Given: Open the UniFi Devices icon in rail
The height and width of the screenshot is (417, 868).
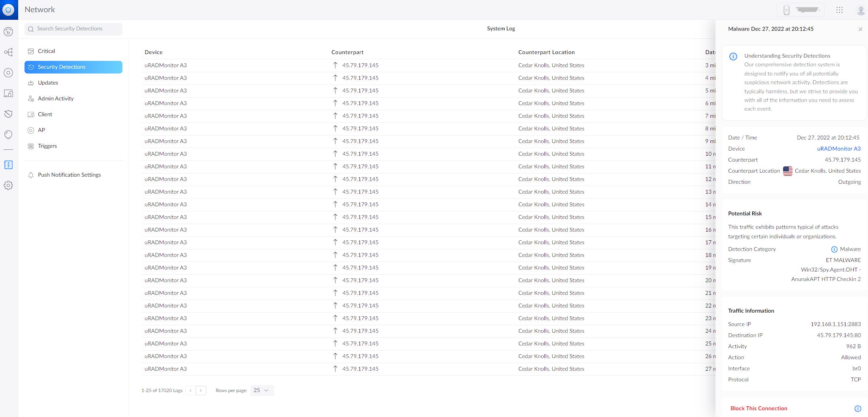Looking at the screenshot, I should (8, 73).
